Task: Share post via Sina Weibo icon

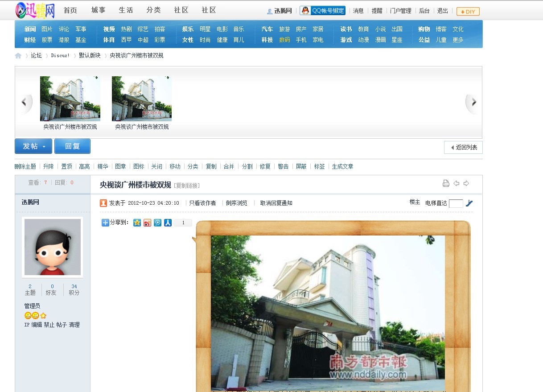Action: tap(147, 223)
